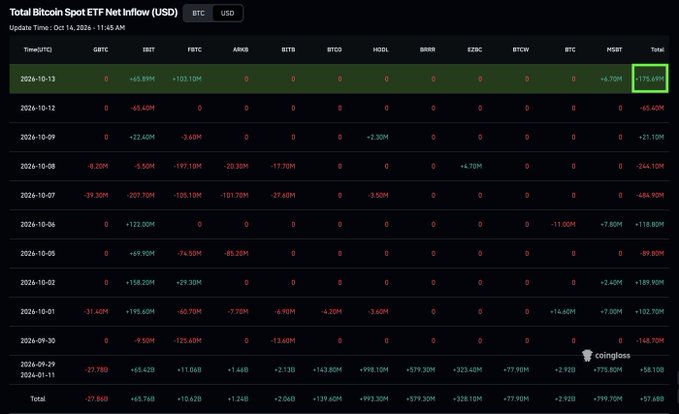Click the -39.30M GBTC value for 2026-10-07
The image size is (679, 414).
click(96, 195)
